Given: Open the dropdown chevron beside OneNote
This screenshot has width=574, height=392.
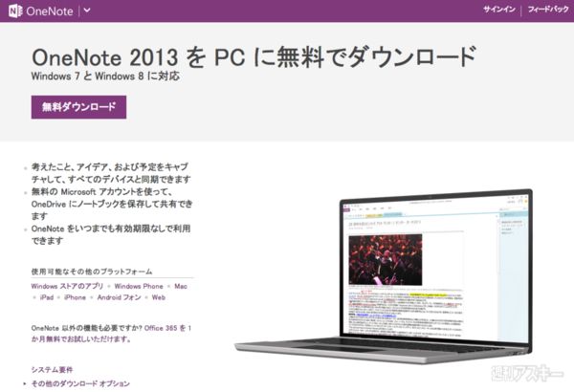Looking at the screenshot, I should tap(87, 11).
